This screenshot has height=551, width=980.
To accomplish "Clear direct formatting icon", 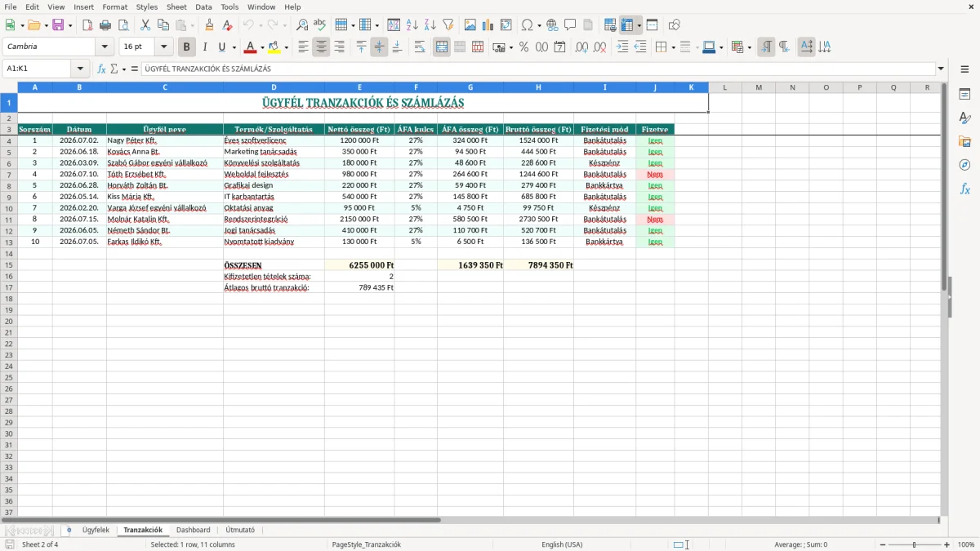I will [228, 25].
